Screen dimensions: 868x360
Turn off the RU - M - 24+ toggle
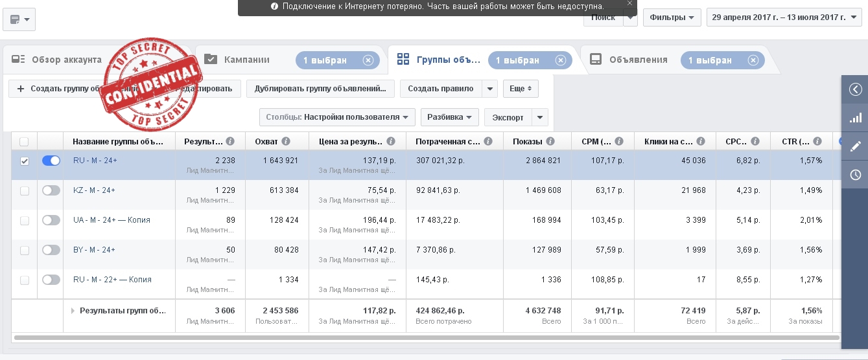pos(51,161)
